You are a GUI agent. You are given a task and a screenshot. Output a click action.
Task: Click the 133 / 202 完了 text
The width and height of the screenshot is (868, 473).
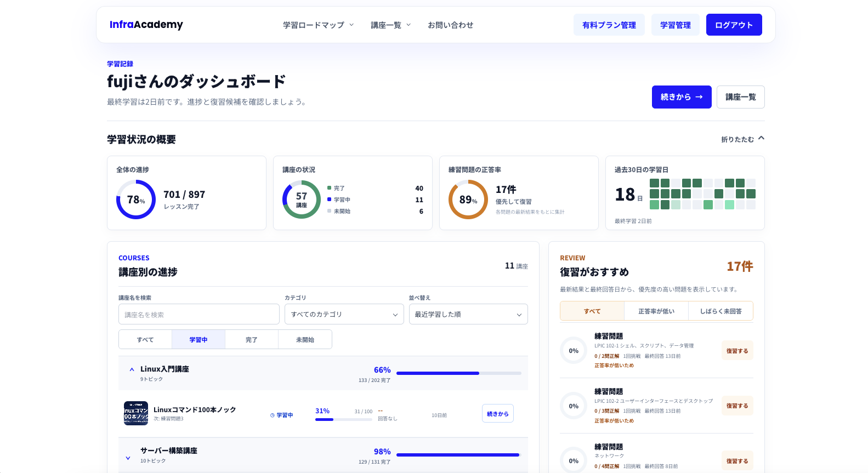point(375,380)
